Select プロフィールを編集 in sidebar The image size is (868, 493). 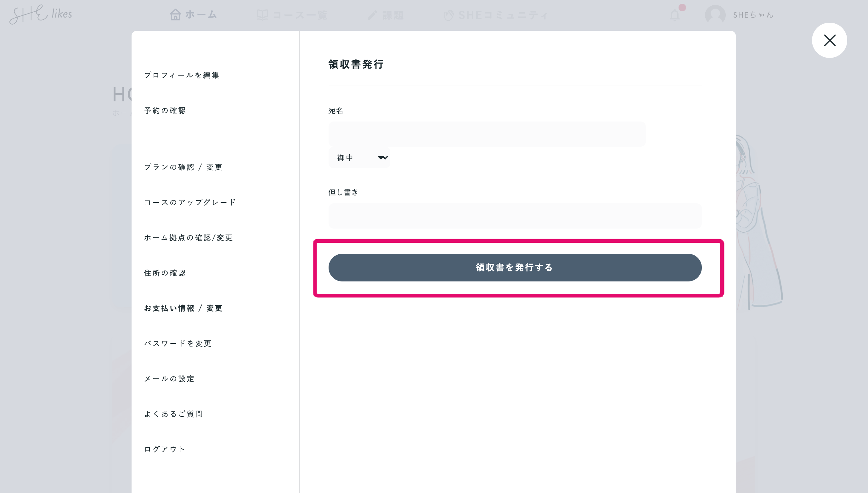(182, 75)
